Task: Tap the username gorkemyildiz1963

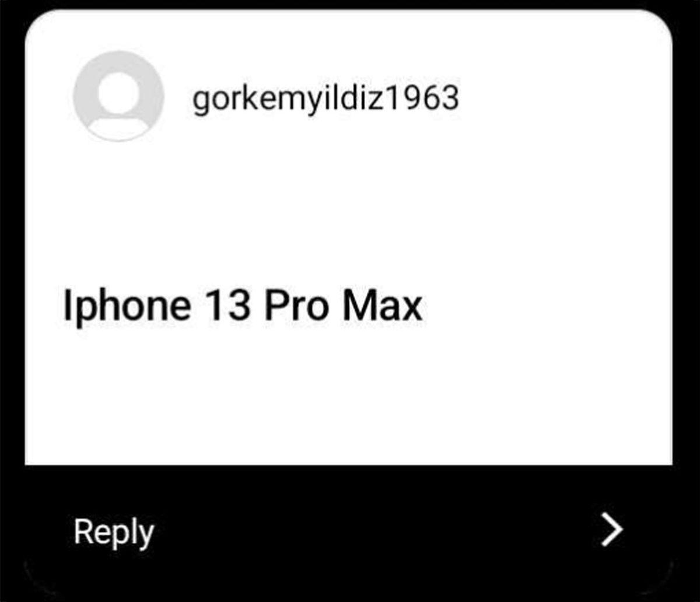Action: (x=325, y=99)
